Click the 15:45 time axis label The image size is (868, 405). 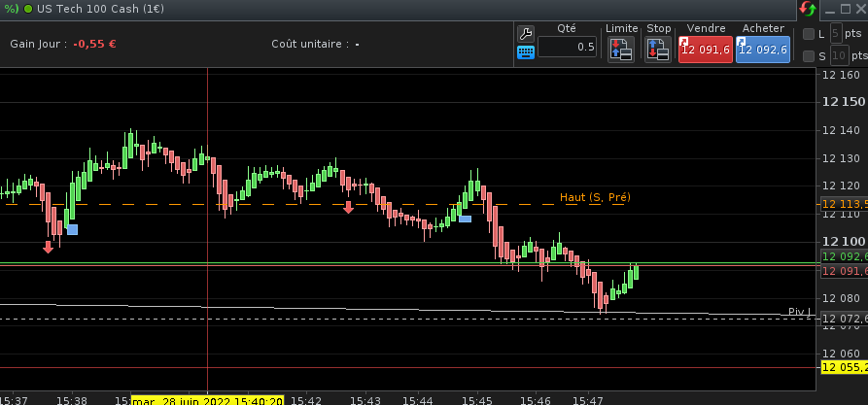476,400
